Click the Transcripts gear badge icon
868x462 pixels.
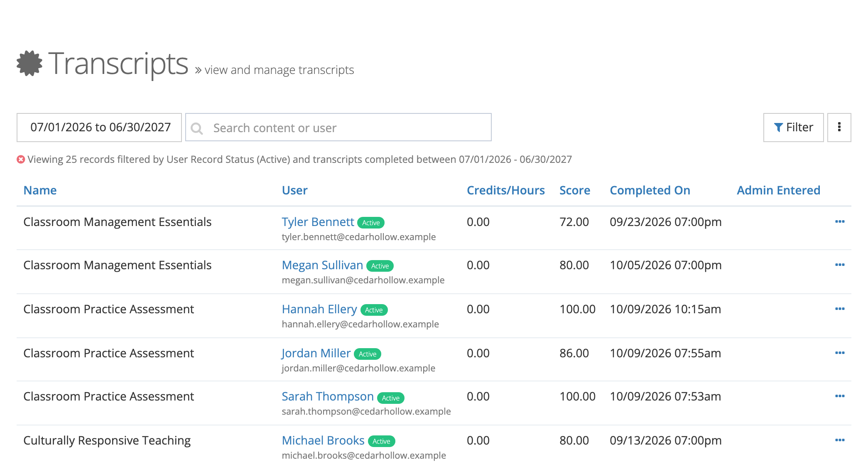[29, 64]
